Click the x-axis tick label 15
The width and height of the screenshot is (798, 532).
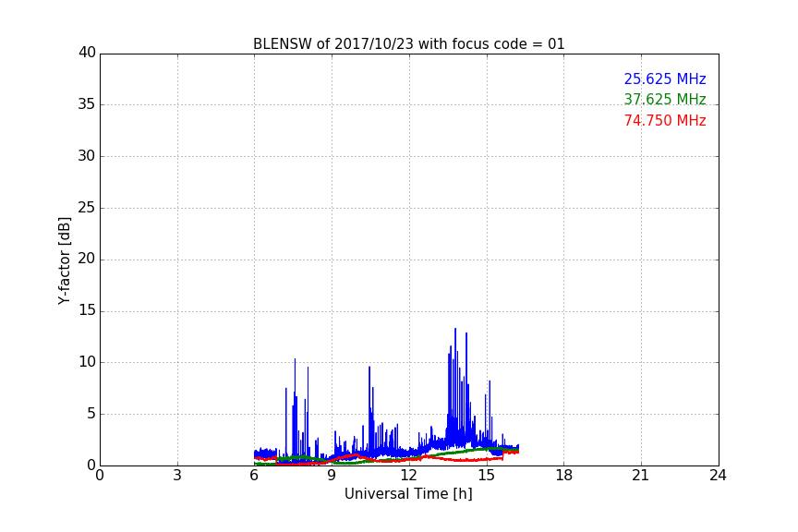pyautogui.click(x=487, y=476)
